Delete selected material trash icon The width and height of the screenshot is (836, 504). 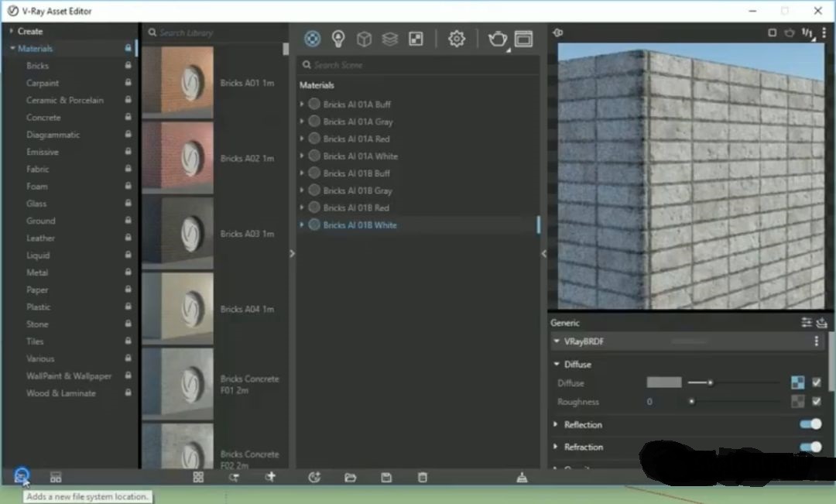click(x=423, y=478)
